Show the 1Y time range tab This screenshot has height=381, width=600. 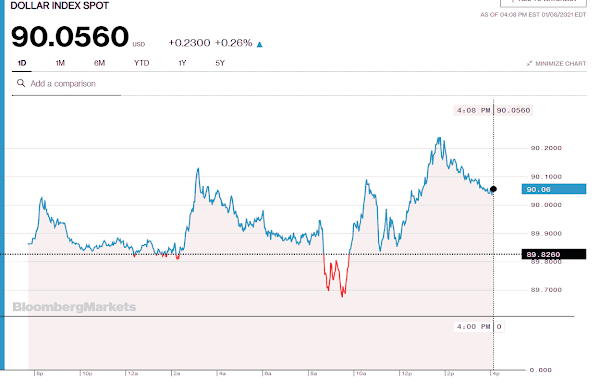coord(182,63)
